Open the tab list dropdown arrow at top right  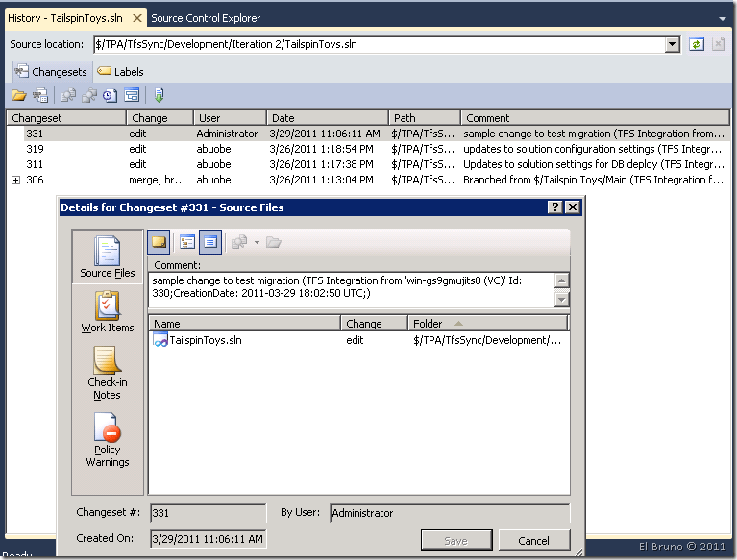(722, 18)
